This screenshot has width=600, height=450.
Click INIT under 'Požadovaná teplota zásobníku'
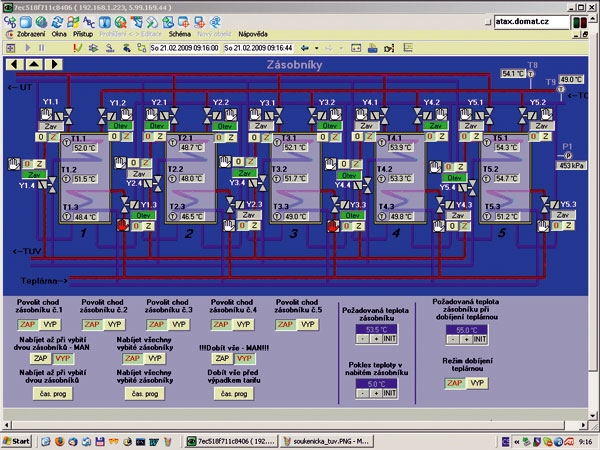[390, 337]
